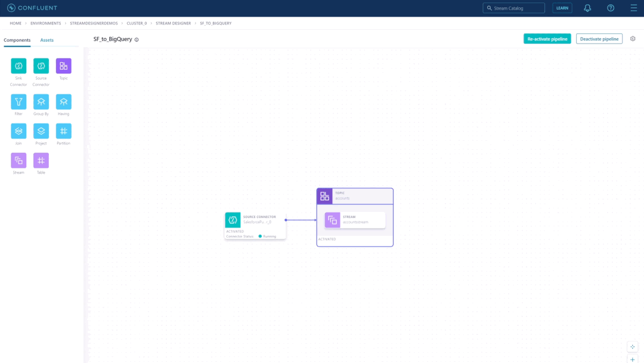
Task: Fit canvas view to center
Action: pos(633,346)
